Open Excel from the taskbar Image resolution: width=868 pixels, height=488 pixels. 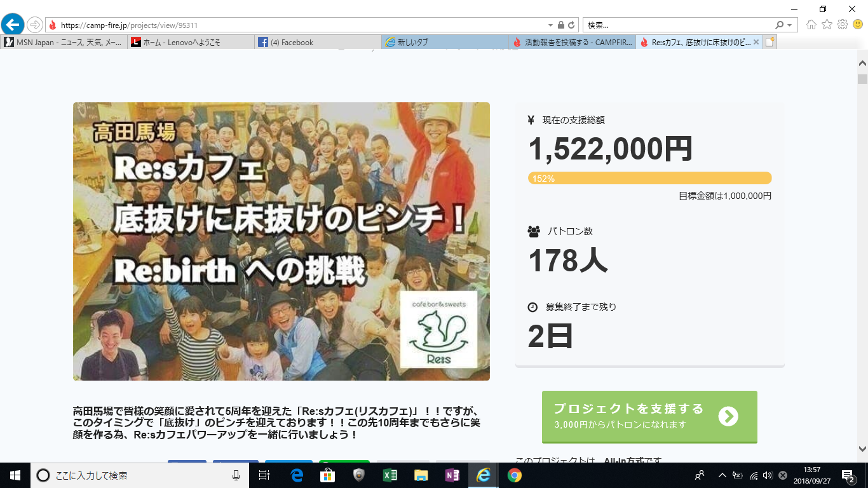pos(390,475)
